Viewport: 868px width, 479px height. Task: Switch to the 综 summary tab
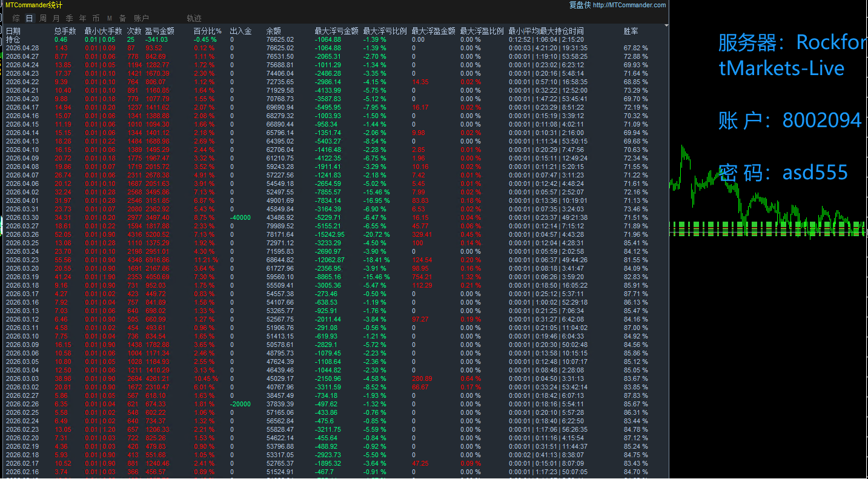pyautogui.click(x=16, y=19)
